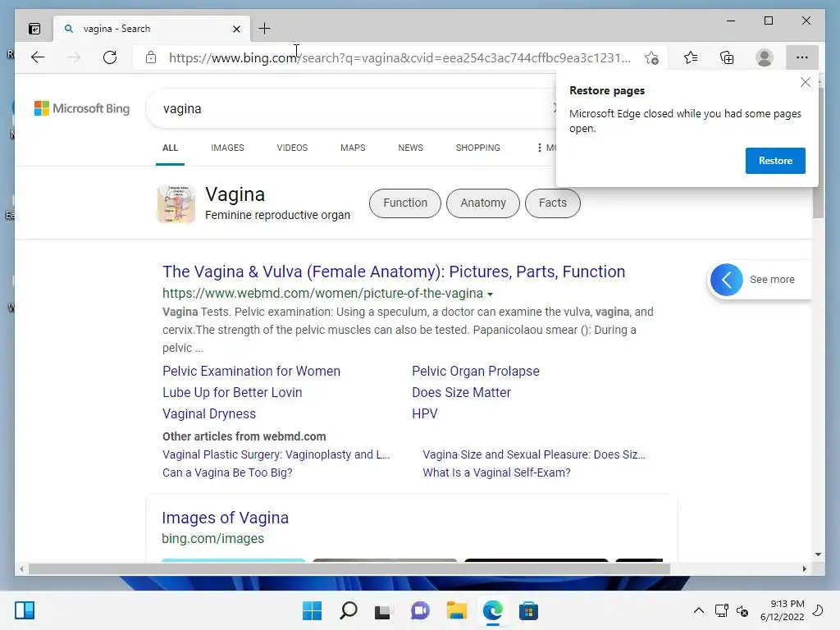Open 'Can a Vagina Be Too Big?' link

tap(227, 473)
